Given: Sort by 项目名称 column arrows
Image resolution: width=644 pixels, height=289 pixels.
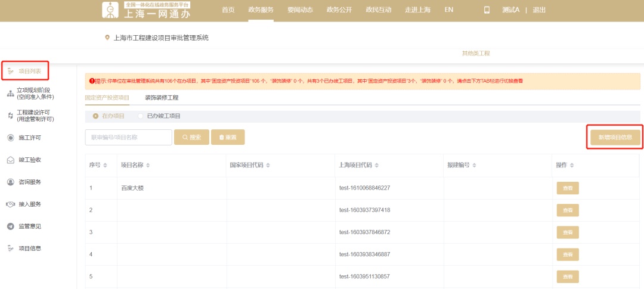Looking at the screenshot, I should coord(148,165).
